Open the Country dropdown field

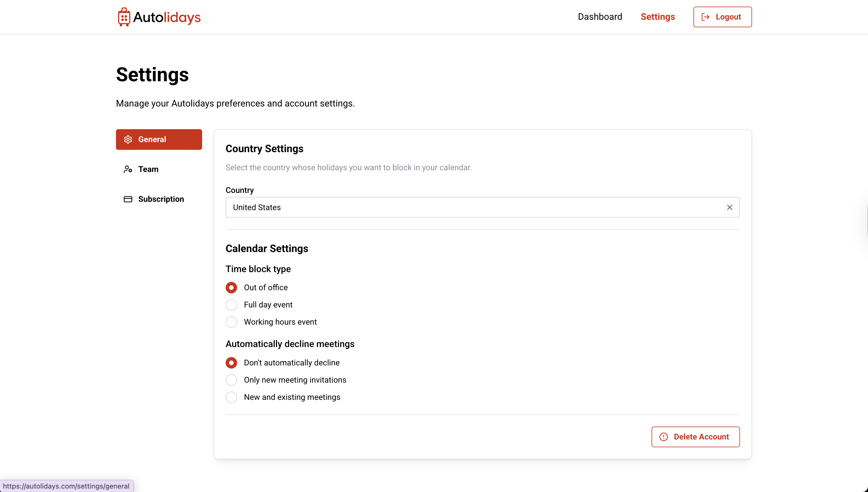coord(473,208)
